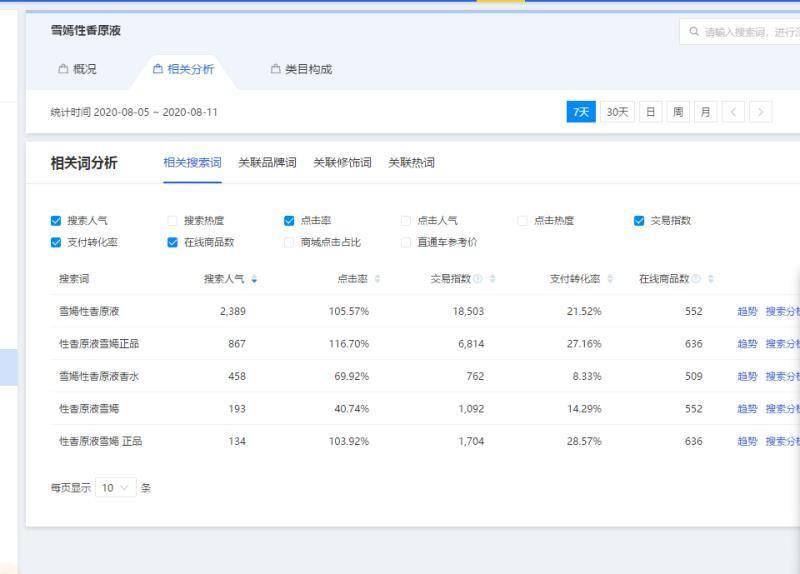This screenshot has width=800, height=574.
Task: Uncheck 搜索人气 checkbox
Action: [x=56, y=221]
